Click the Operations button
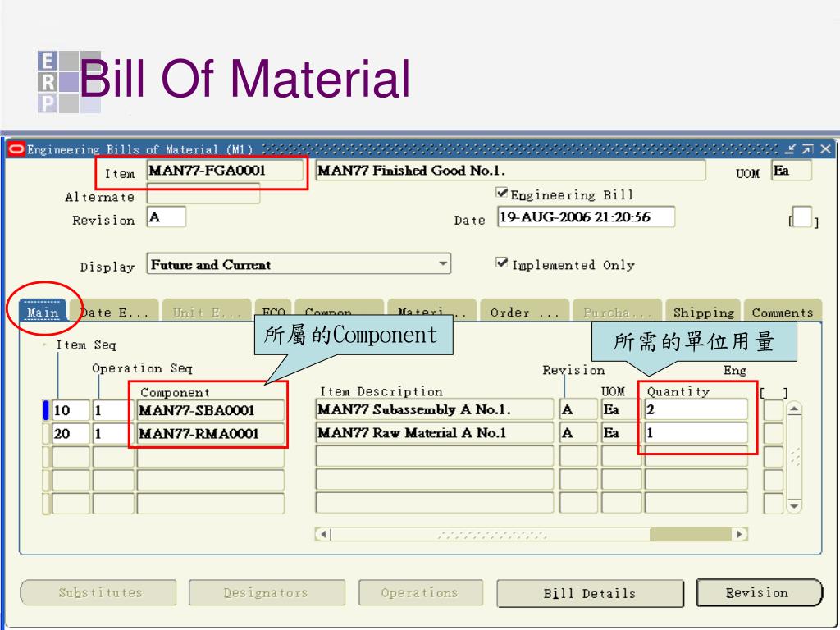 point(421,592)
